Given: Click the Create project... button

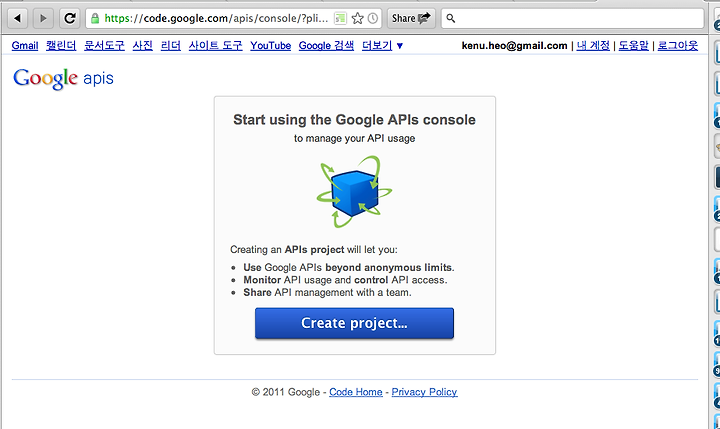Looking at the screenshot, I should [x=354, y=323].
